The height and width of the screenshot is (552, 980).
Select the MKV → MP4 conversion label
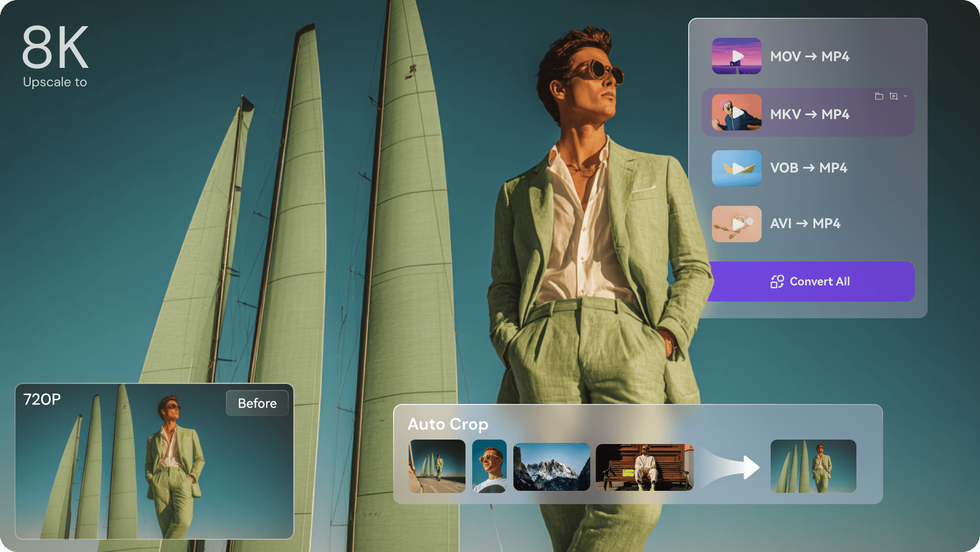tap(810, 114)
